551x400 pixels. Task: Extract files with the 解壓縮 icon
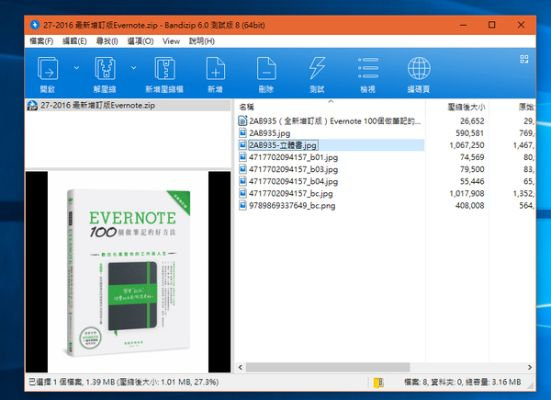[104, 74]
